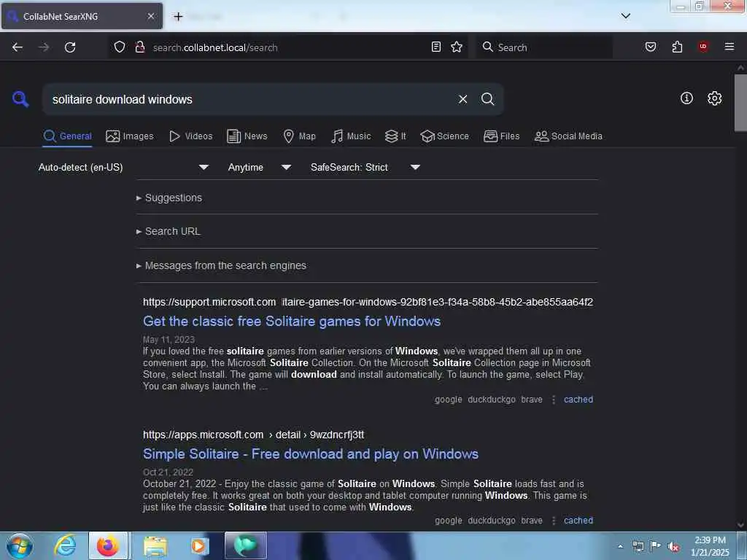Click the site security padlock icon
Image resolution: width=747 pixels, height=560 pixels.
point(140,47)
